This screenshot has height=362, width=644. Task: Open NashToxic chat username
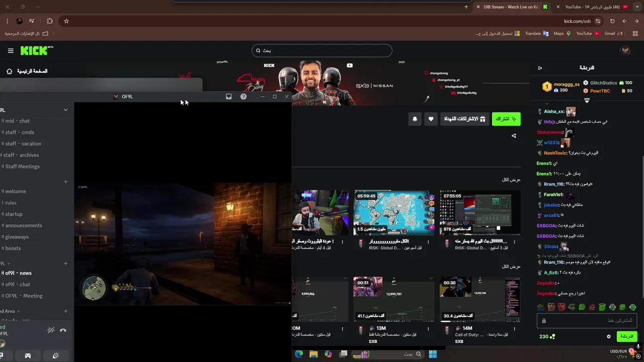click(x=555, y=153)
